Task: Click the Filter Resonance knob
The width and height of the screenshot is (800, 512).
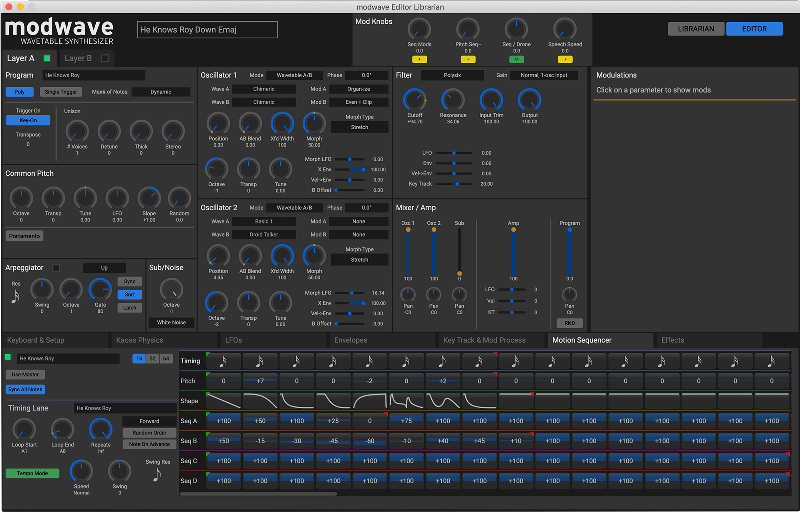Action: [453, 99]
